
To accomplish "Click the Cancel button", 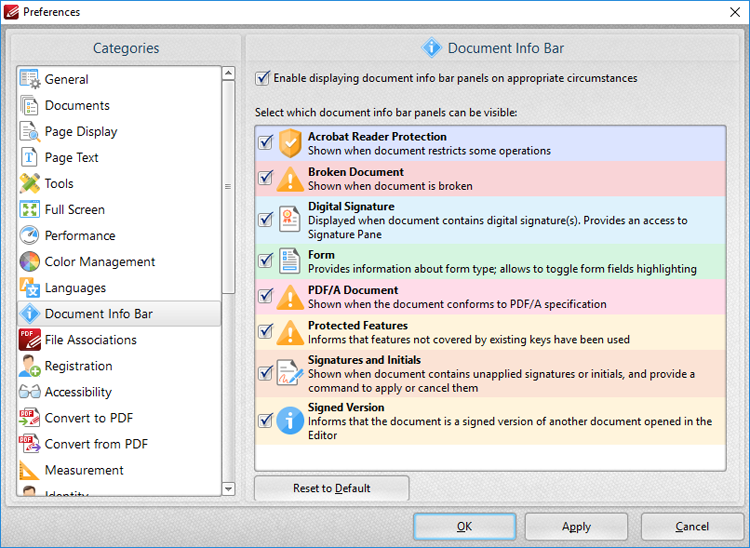I will click(x=692, y=526).
